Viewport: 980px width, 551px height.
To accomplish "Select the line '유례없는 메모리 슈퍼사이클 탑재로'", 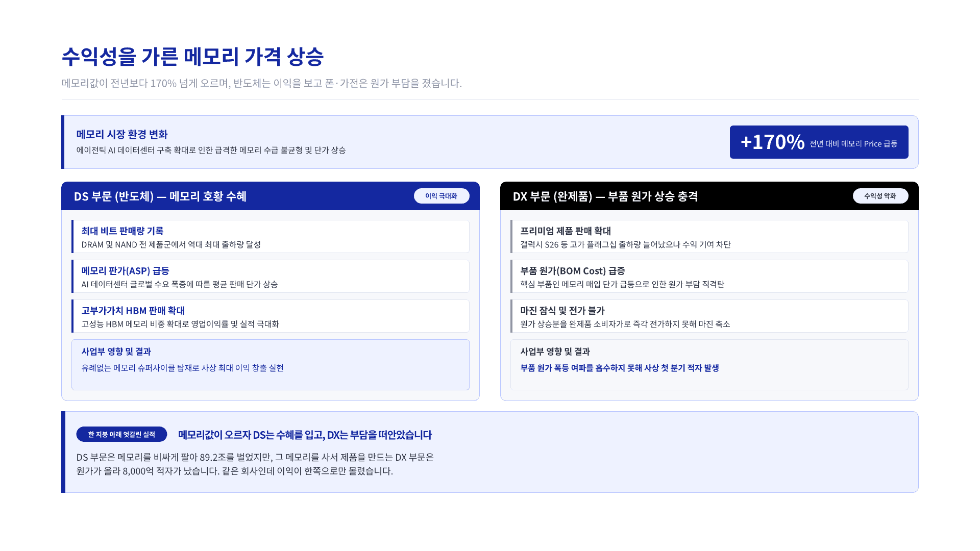I will coord(182,368).
